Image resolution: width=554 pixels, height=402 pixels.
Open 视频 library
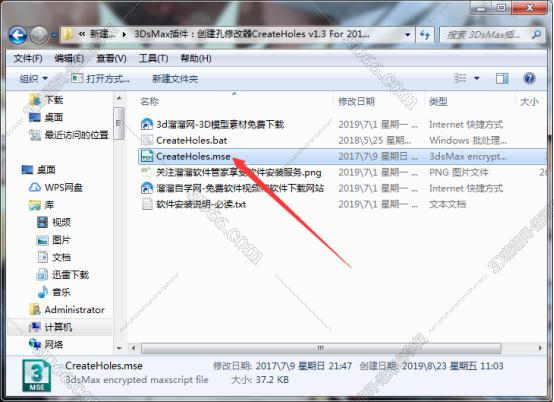click(x=61, y=222)
